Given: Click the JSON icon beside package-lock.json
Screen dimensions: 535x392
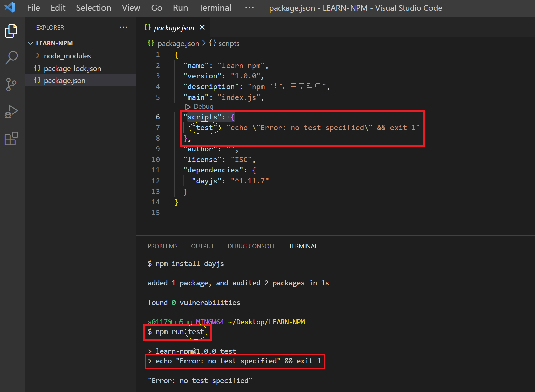Looking at the screenshot, I should click(37, 68).
